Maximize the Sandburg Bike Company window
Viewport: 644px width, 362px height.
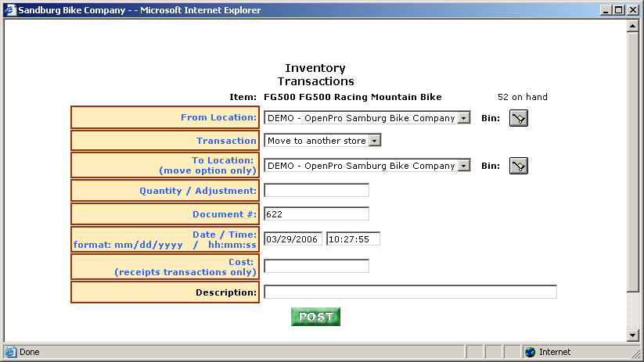pos(618,10)
